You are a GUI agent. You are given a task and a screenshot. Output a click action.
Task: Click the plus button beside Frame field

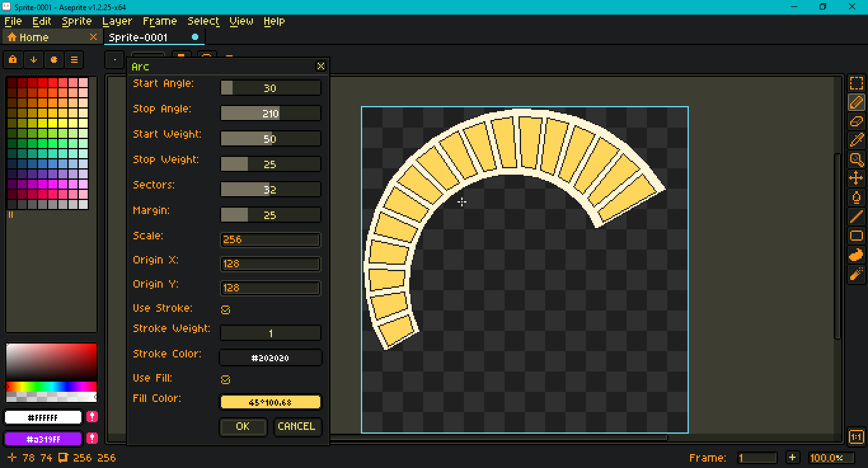792,457
